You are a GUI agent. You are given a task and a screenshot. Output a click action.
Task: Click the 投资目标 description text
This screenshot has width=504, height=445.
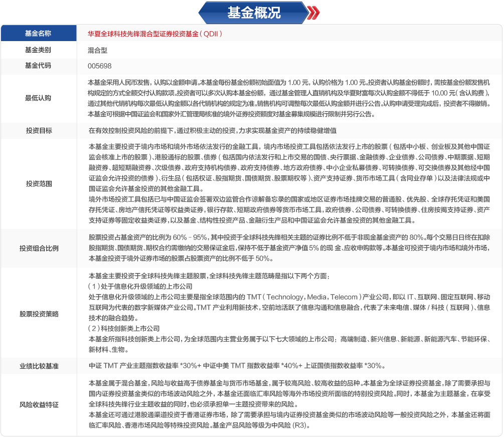pyautogui.click(x=212, y=130)
